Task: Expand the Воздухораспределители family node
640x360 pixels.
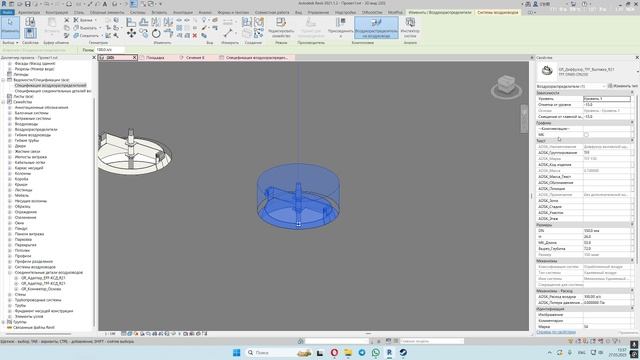Action: [x=10, y=129]
